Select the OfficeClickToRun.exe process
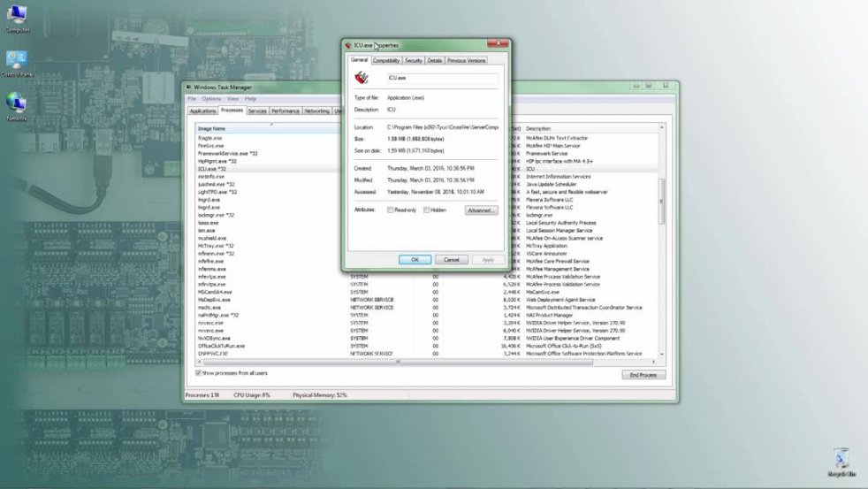Viewport: 868px width, 489px height. (222, 346)
